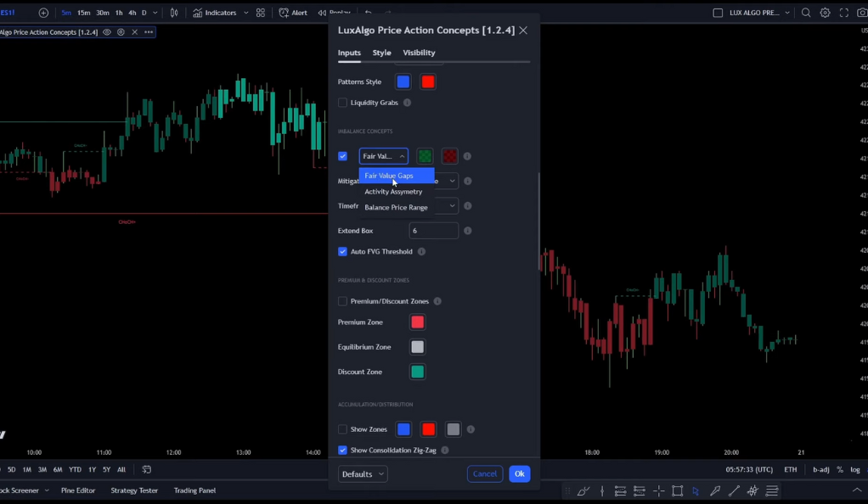Enter fullscreen mode icon
This screenshot has height=504, width=868.
(x=843, y=13)
